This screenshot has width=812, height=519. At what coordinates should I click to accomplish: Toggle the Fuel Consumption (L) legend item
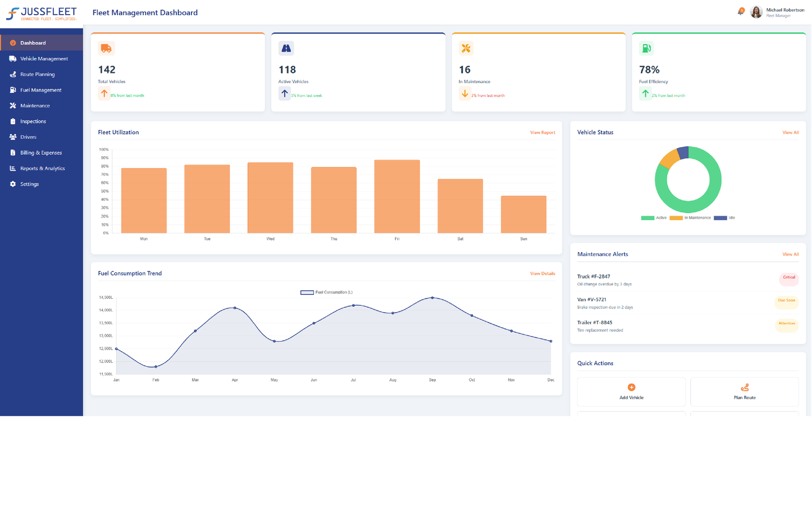327,292
